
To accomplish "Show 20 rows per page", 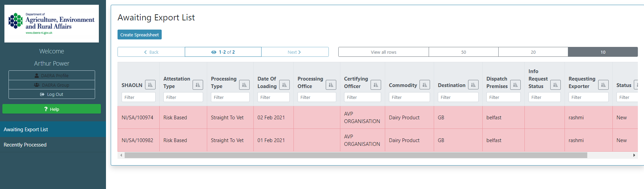I will tap(533, 52).
